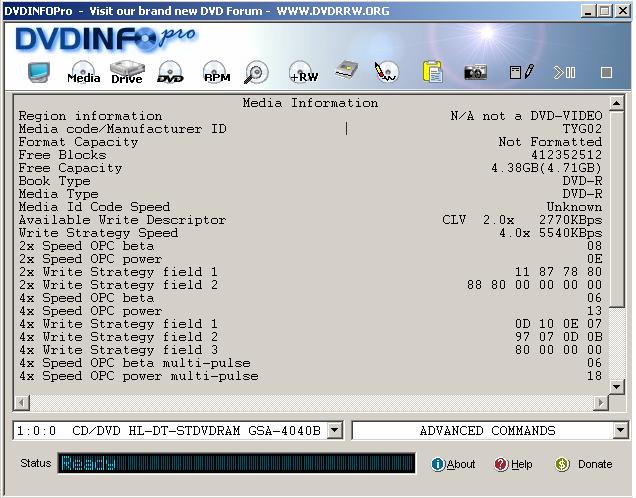Click the 'Write Strategy Speed' label

(98, 233)
